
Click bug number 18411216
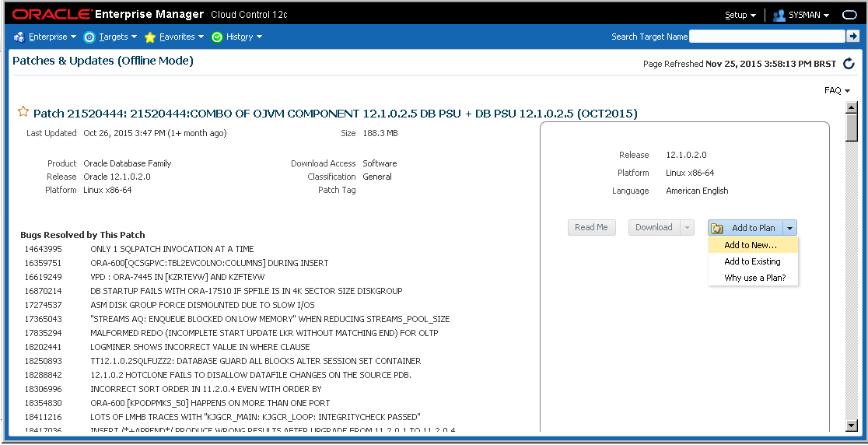[43, 417]
